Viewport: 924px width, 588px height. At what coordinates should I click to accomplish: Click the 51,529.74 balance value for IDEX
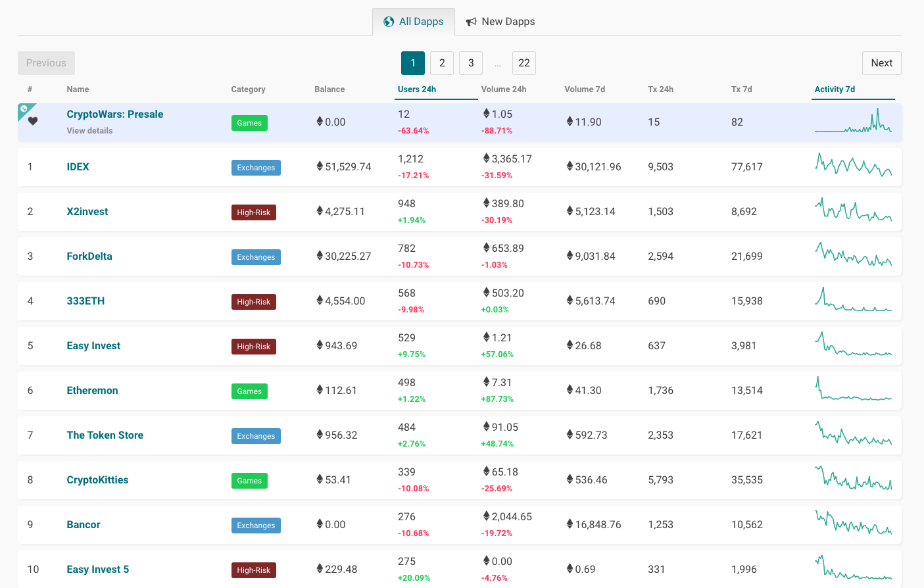(348, 167)
